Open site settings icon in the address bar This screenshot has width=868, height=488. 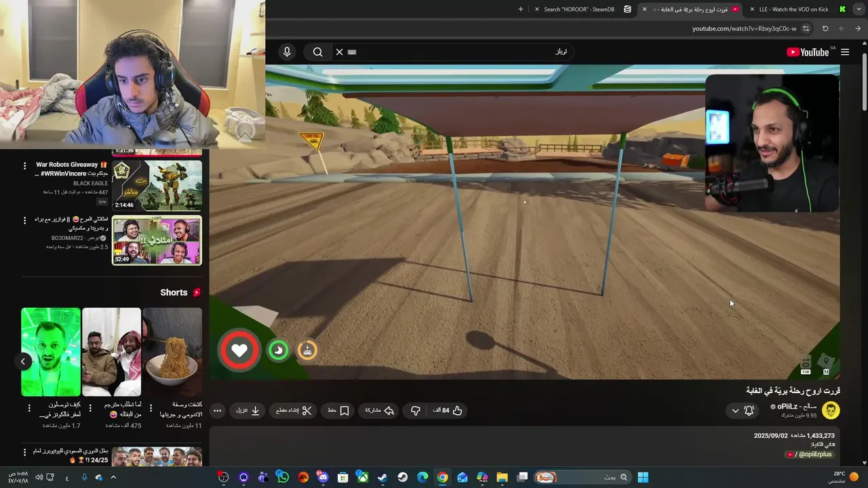[806, 28]
